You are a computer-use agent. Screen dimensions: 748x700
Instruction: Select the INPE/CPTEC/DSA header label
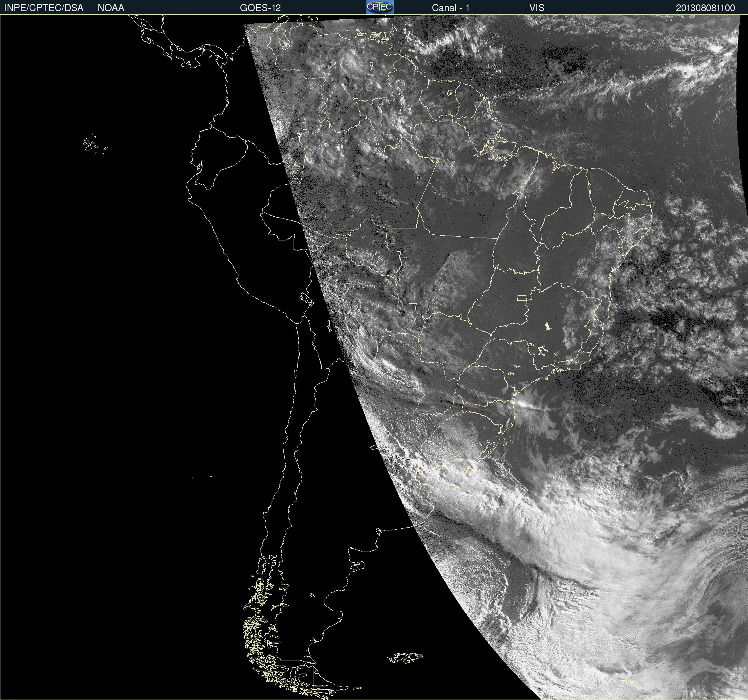(44, 8)
